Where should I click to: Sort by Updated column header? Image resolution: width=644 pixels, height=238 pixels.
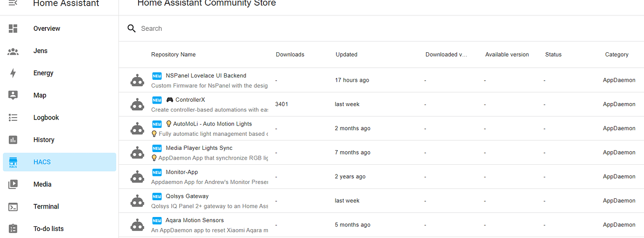point(346,55)
